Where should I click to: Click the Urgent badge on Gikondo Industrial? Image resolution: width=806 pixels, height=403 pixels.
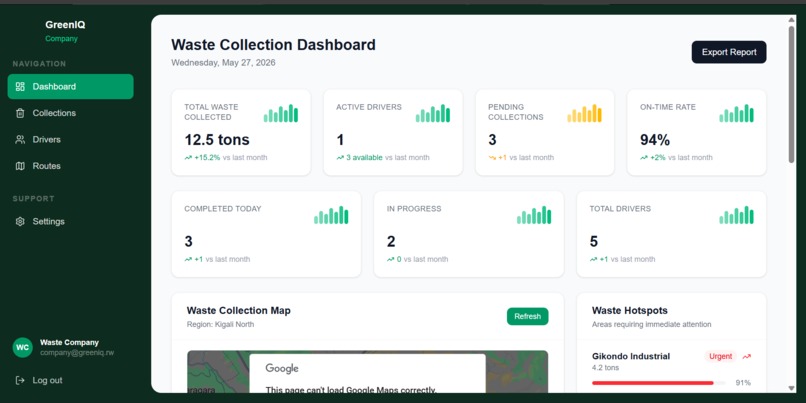point(720,356)
